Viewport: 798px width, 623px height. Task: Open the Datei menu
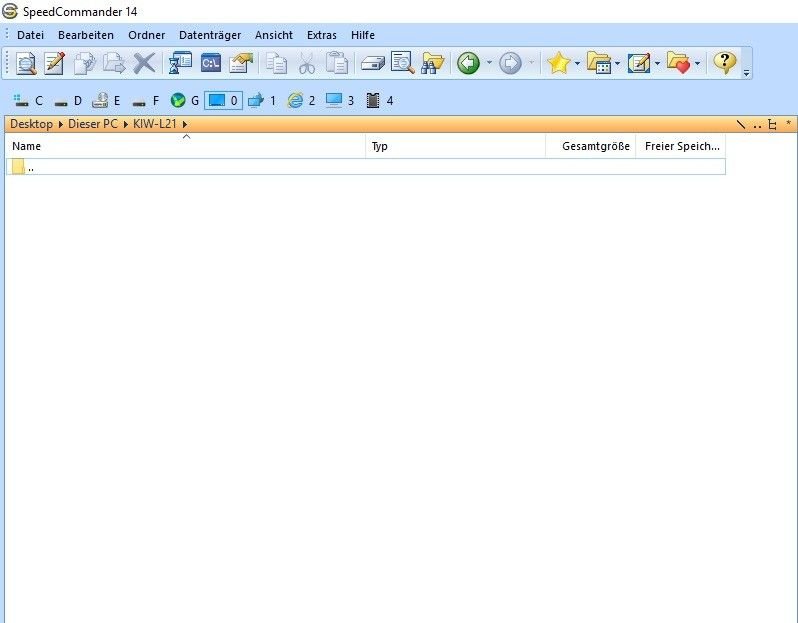point(31,35)
